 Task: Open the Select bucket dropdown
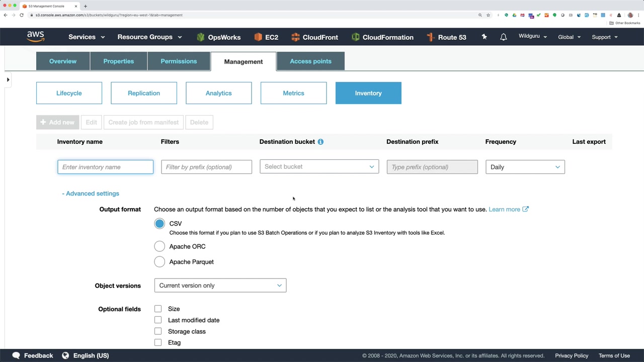tap(319, 167)
